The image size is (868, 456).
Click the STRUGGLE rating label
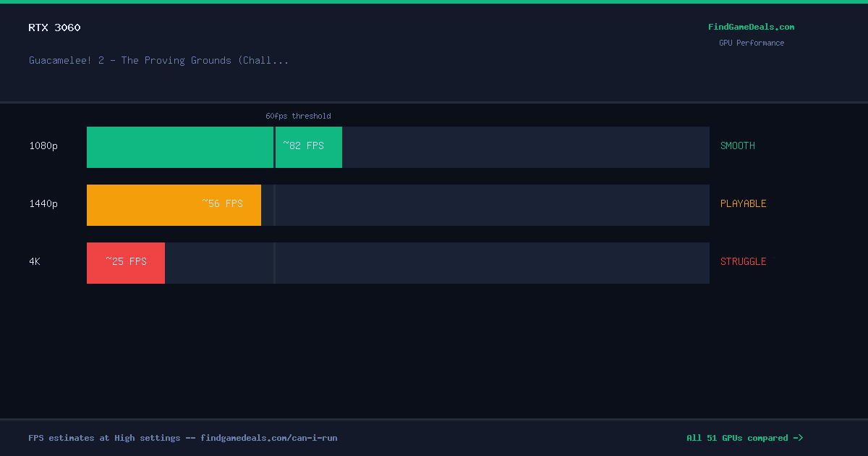(744, 261)
